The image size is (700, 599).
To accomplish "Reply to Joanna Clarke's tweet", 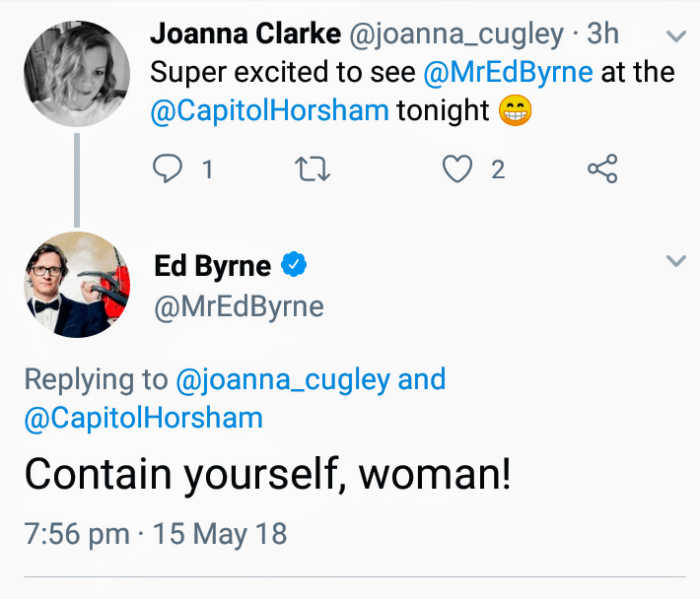I will point(169,169).
